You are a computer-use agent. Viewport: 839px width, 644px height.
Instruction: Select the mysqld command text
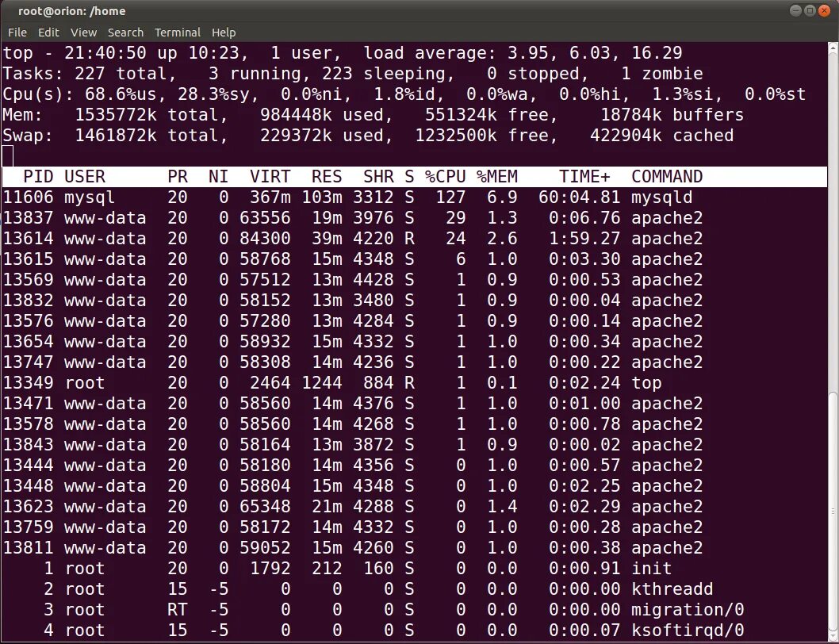[662, 197]
